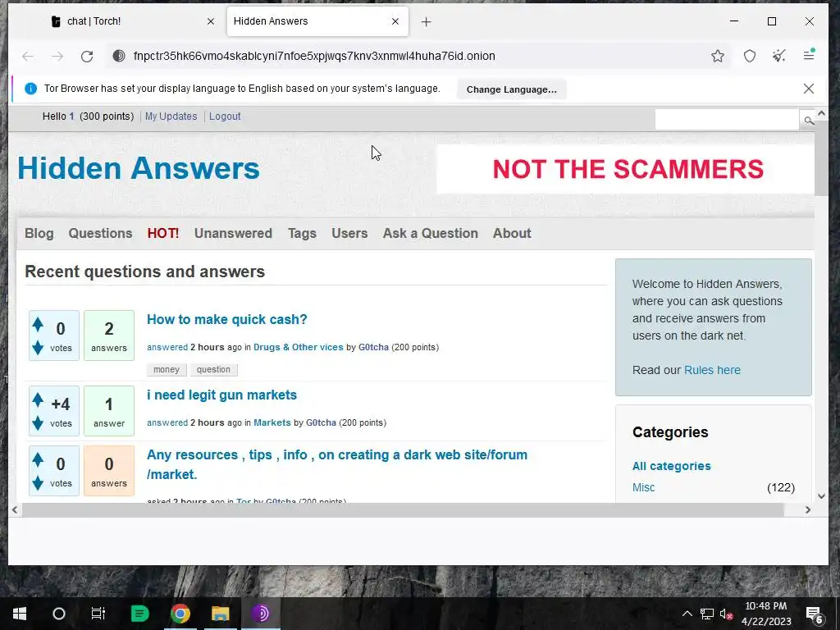Go forward using the forward arrow
Screen dimensions: 840x630
click(x=57, y=57)
